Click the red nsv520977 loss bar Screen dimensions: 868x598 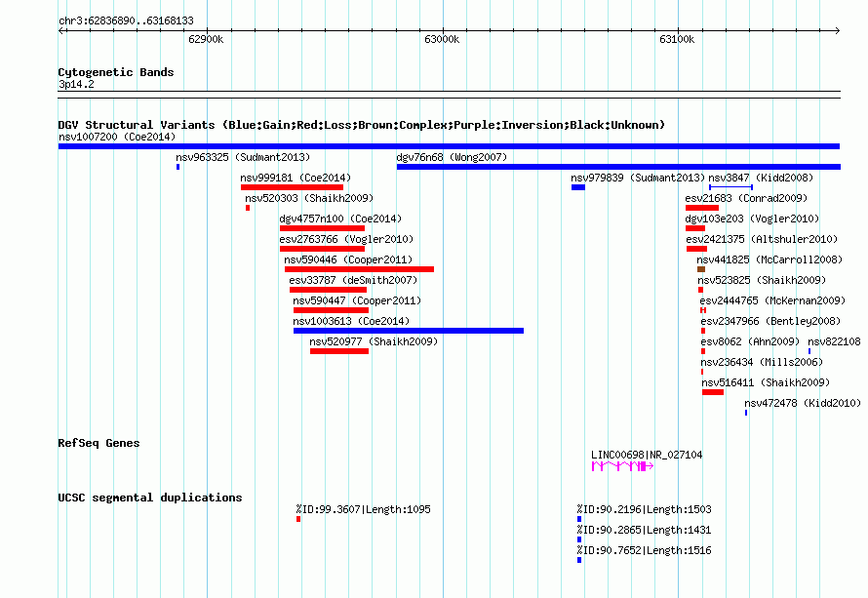pyautogui.click(x=339, y=351)
